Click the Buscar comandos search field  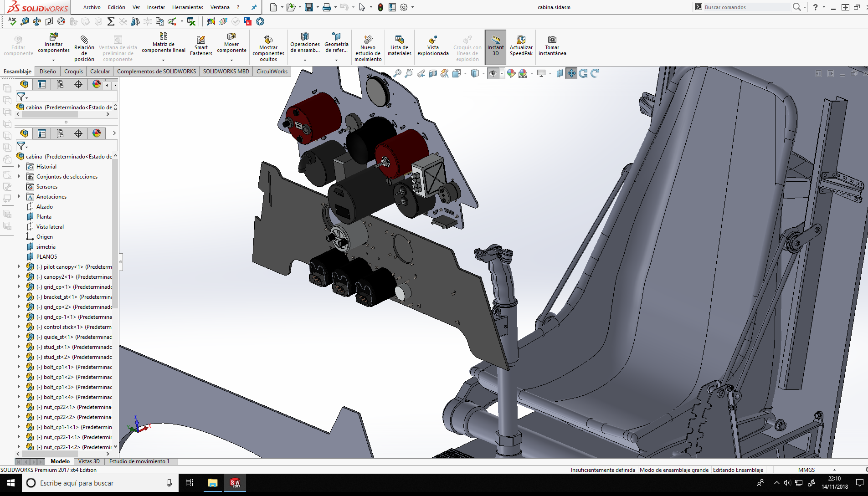point(746,7)
